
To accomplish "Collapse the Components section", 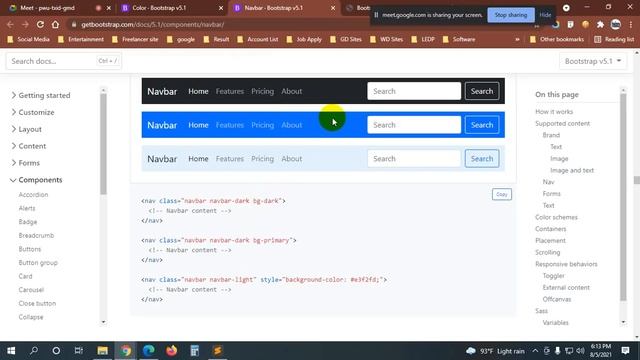I will [36, 180].
